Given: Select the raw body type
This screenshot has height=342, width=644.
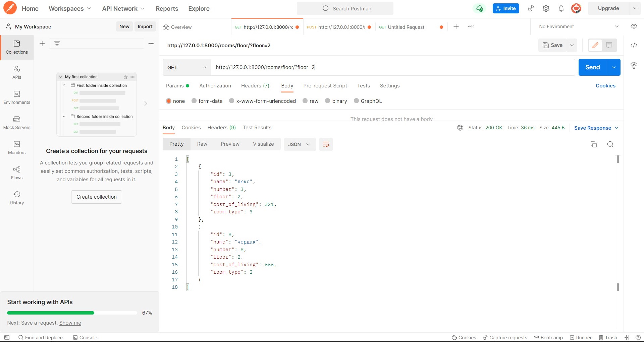Looking at the screenshot, I should [x=310, y=101].
